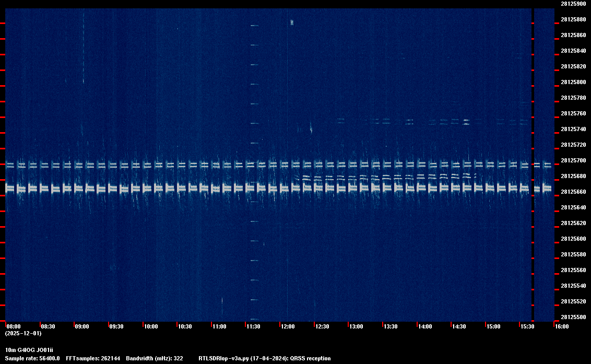Click the Bandwidth (mHz): 322 text
Screen dimensions: 591x364
[155, 358]
